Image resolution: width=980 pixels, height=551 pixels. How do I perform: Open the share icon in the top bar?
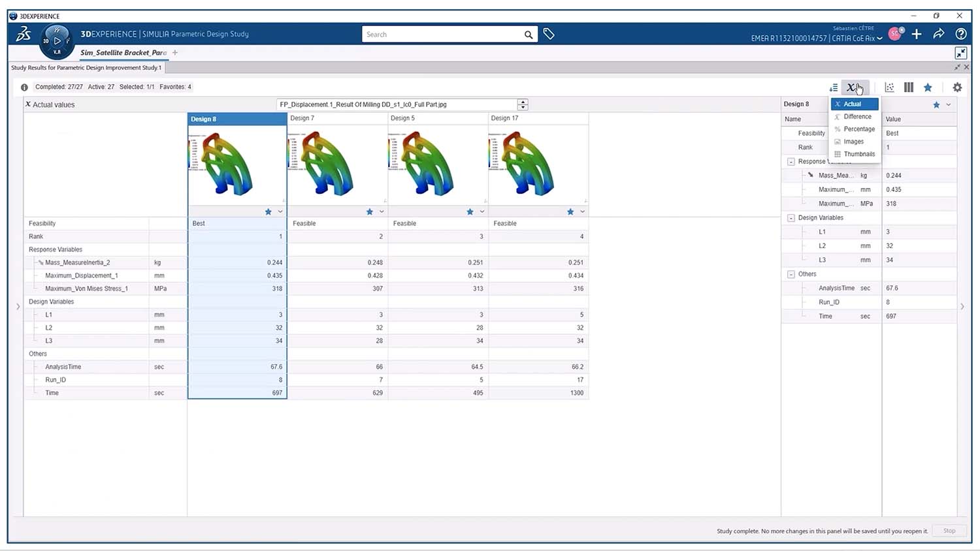click(x=939, y=34)
